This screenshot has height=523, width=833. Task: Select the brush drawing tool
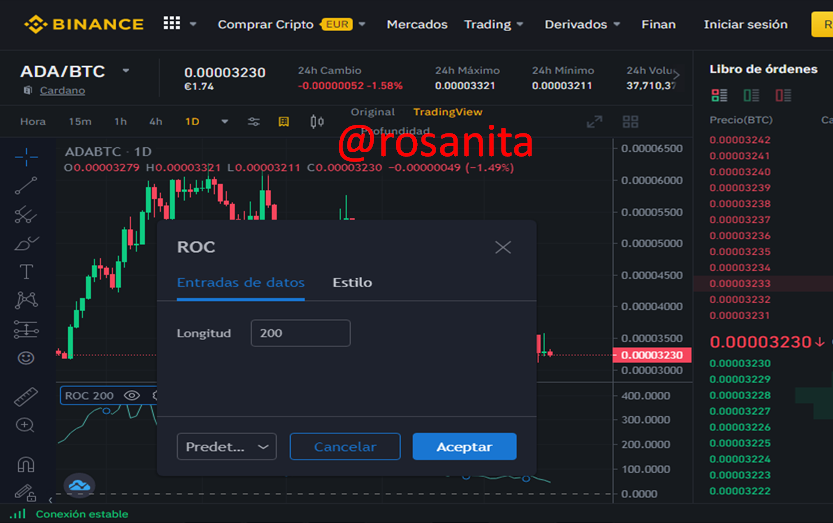pos(26,243)
